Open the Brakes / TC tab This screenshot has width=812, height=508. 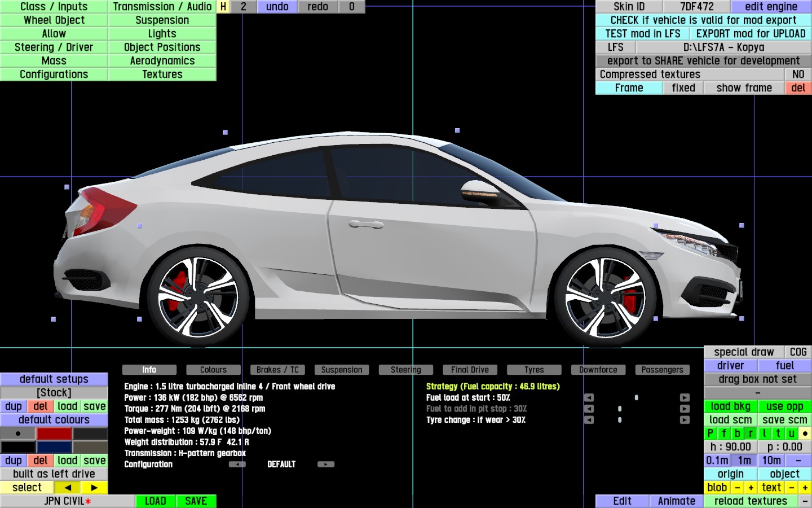coord(277,370)
